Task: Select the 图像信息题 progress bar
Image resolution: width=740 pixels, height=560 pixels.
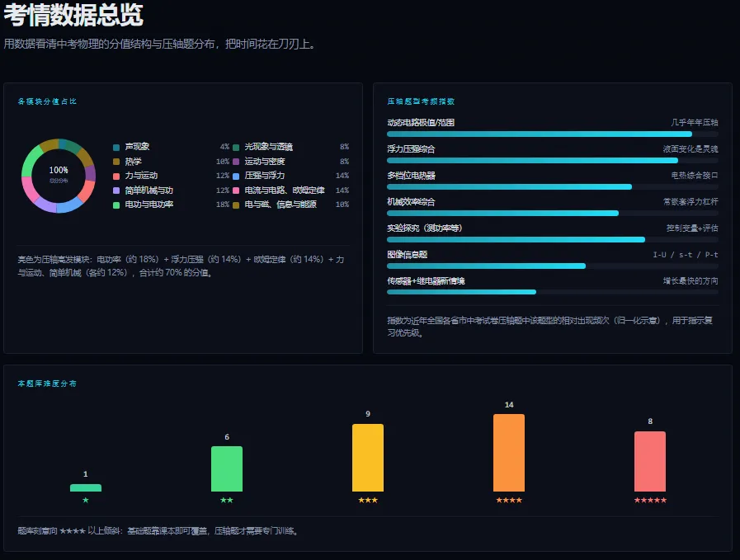Action: click(x=553, y=266)
